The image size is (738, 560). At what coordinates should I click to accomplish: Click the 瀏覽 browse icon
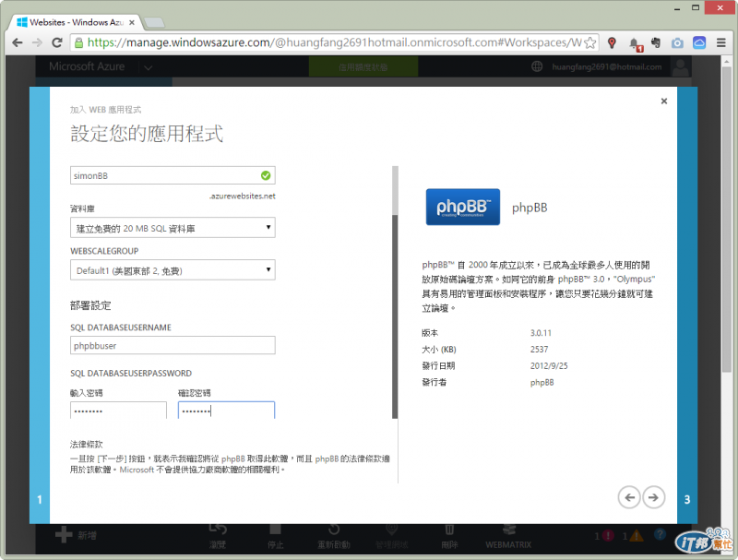pyautogui.click(x=218, y=530)
